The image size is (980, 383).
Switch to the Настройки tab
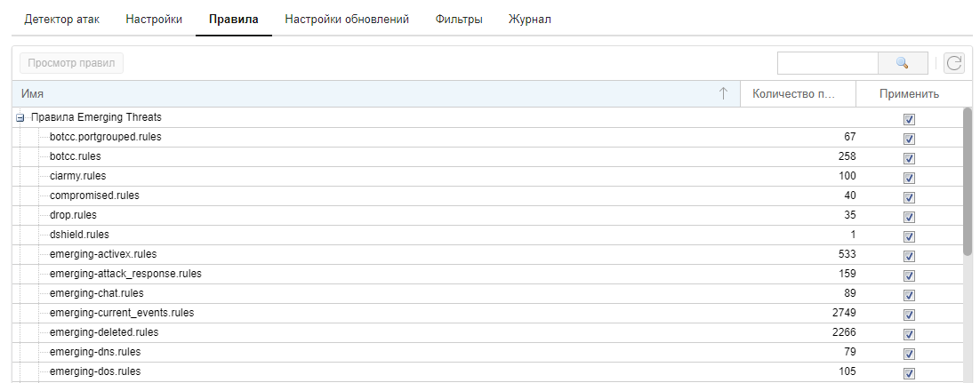(x=154, y=20)
